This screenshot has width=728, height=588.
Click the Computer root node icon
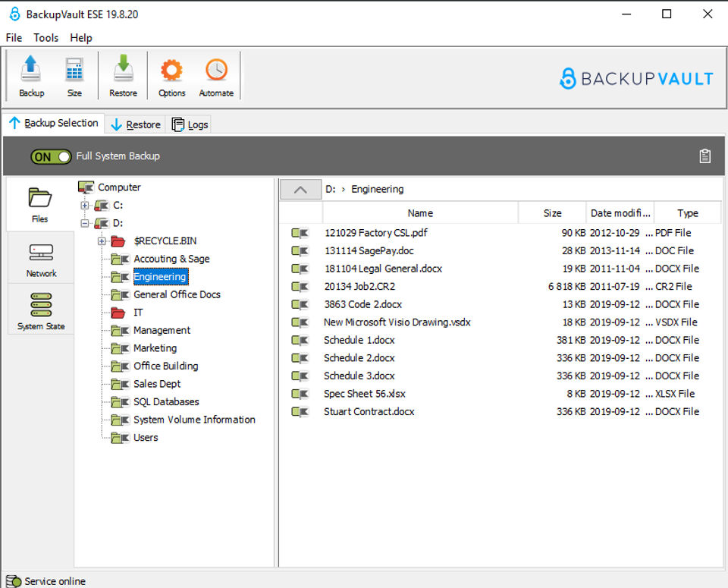pos(86,187)
